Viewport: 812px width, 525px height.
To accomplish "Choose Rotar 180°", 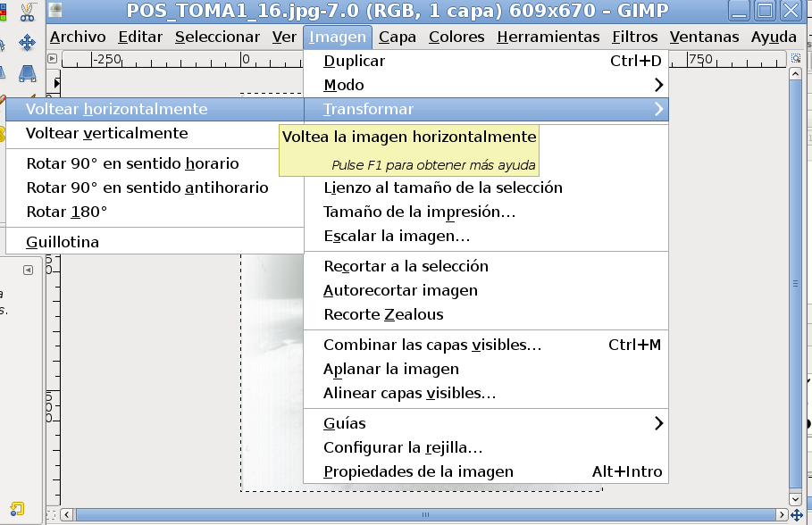I will tap(155, 212).
